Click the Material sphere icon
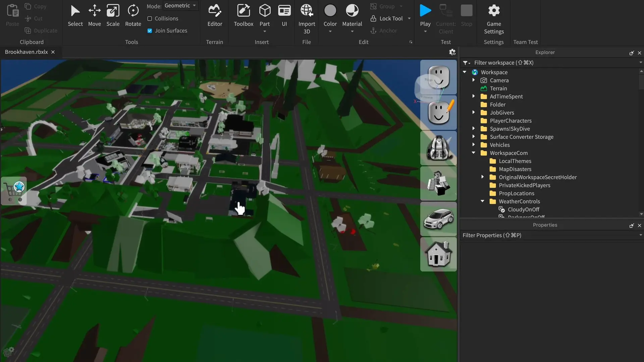Screen dimensions: 644x362 pyautogui.click(x=352, y=11)
